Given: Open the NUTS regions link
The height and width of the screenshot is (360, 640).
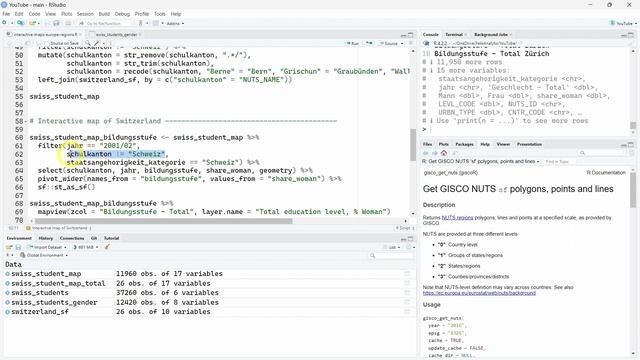Looking at the screenshot, I should coord(457,218).
